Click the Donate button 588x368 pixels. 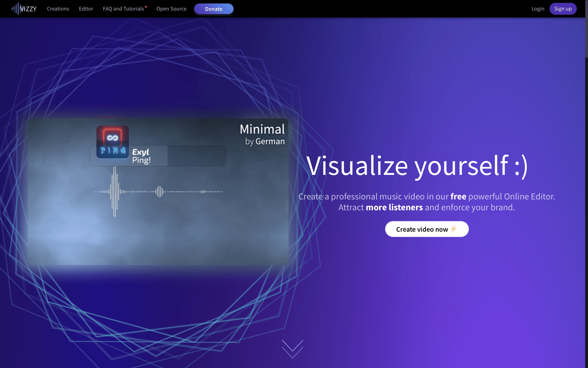coord(213,9)
